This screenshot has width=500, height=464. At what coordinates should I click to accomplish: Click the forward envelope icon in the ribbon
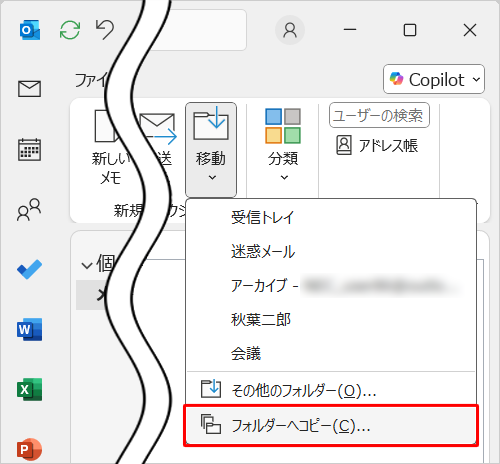coord(158,129)
